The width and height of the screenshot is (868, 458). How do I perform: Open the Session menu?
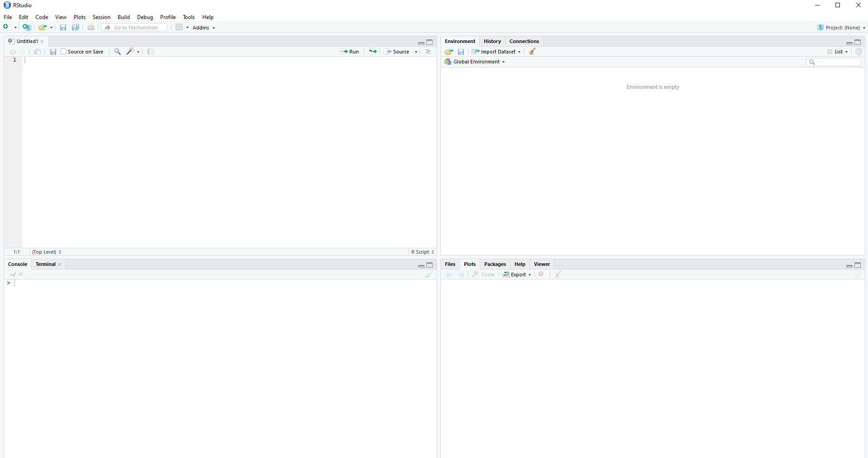click(101, 17)
